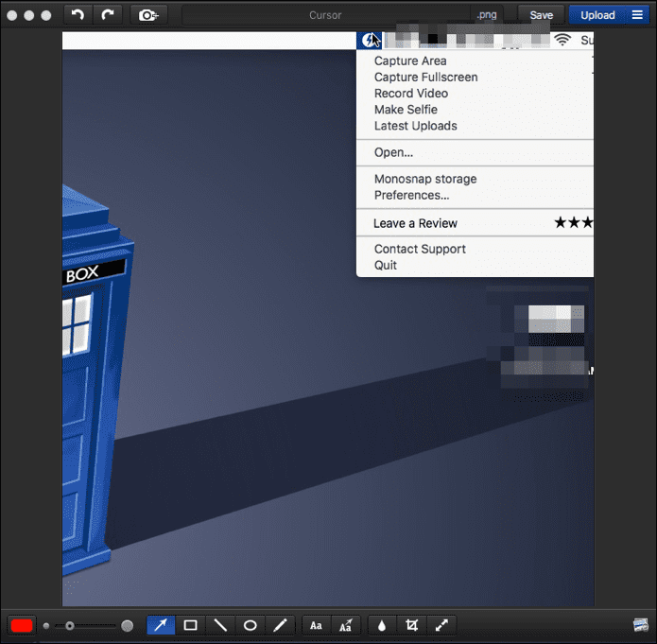Click the resize image arrows tool

[x=441, y=625]
